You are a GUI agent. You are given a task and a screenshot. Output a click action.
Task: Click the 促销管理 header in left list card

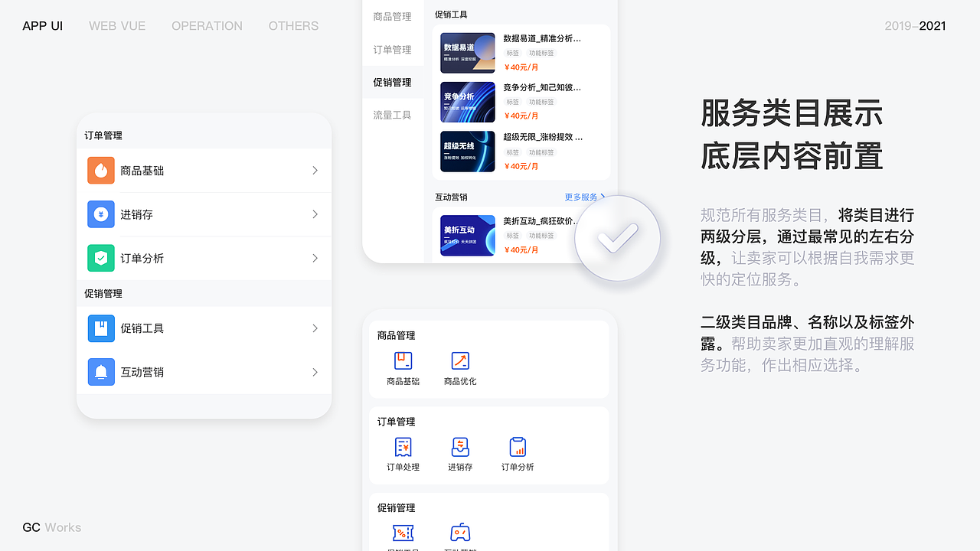pos(103,293)
